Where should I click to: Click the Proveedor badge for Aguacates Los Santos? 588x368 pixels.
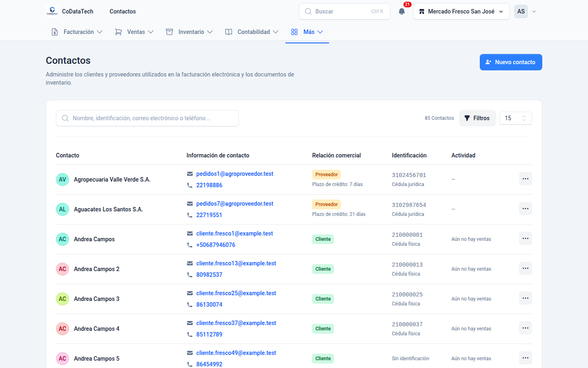click(x=327, y=204)
